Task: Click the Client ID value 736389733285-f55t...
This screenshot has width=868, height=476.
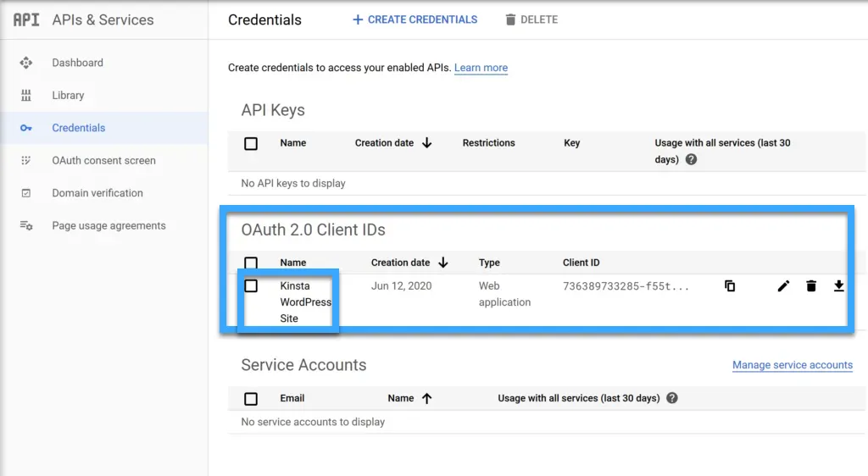Action: click(x=626, y=285)
